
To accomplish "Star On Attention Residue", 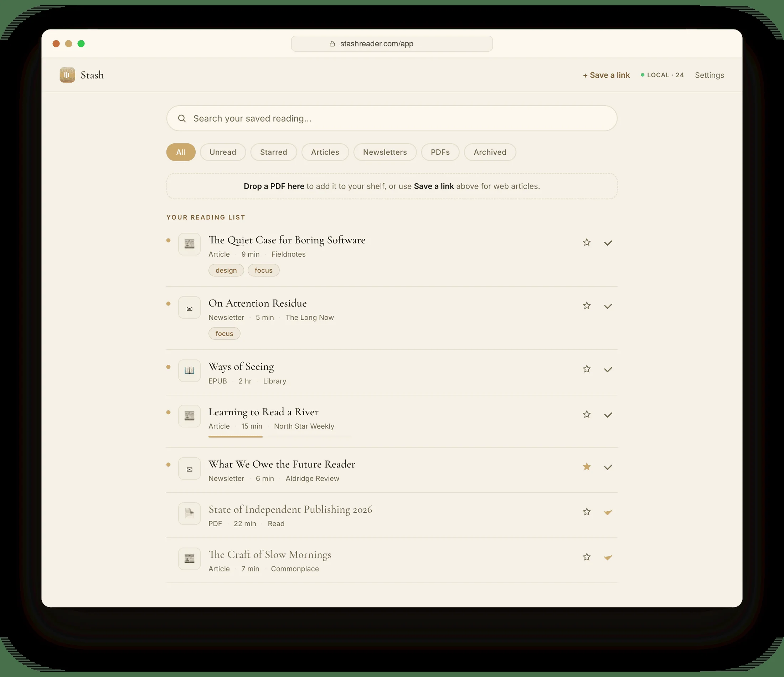I will [587, 306].
